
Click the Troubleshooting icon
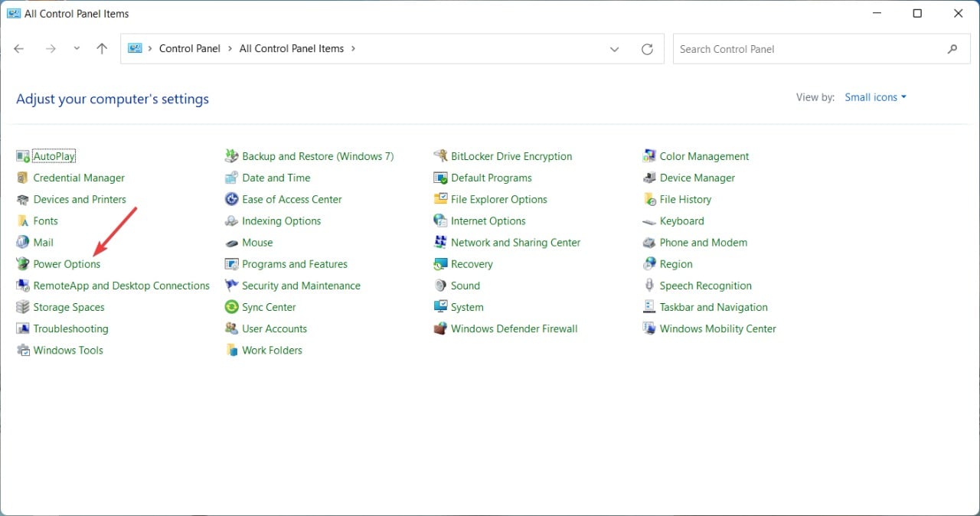tap(23, 328)
